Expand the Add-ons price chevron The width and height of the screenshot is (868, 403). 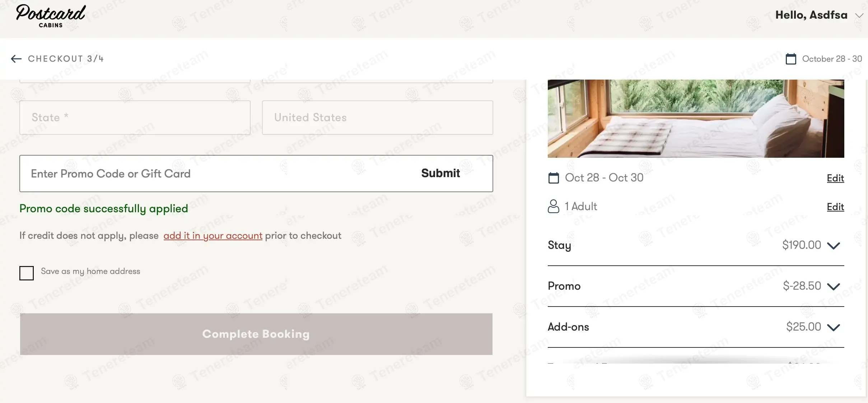[x=834, y=327]
